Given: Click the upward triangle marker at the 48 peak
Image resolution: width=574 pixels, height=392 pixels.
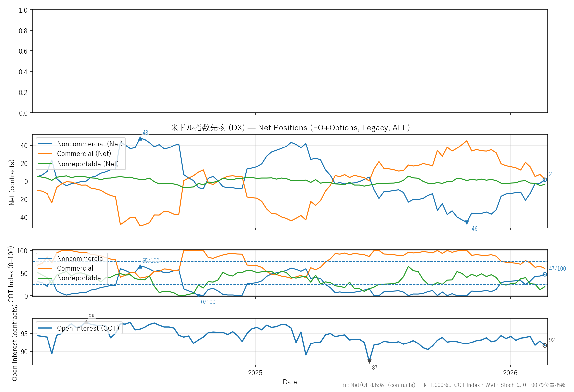Looking at the screenshot, I should (x=140, y=138).
